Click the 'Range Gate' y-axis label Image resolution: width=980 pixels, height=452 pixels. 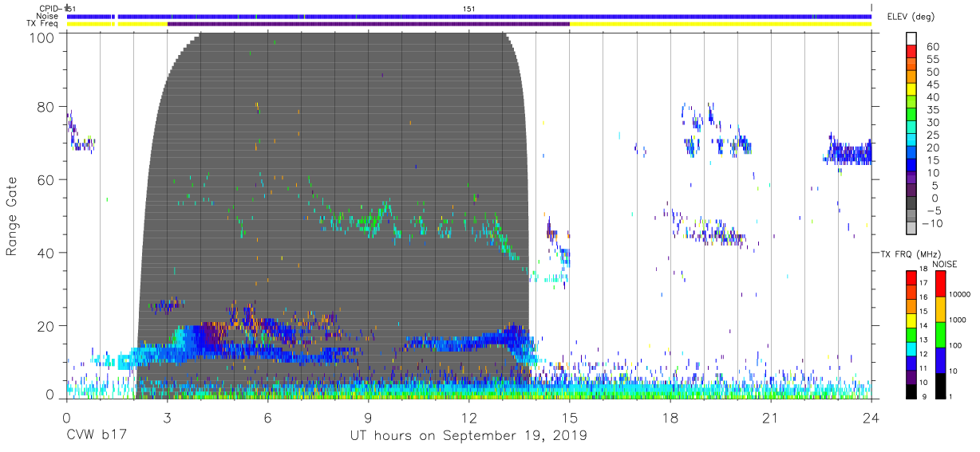point(12,216)
